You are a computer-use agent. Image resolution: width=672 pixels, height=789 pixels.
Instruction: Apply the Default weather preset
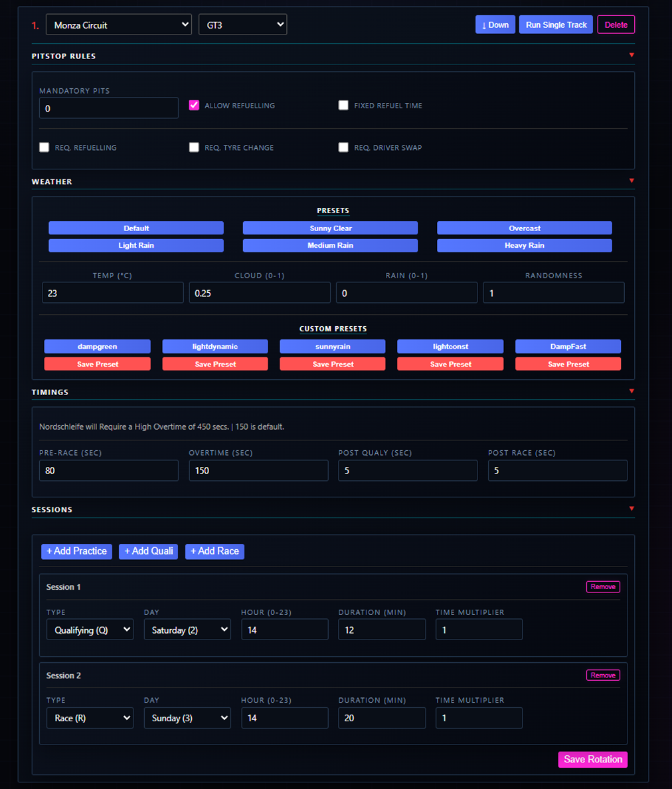tap(136, 228)
